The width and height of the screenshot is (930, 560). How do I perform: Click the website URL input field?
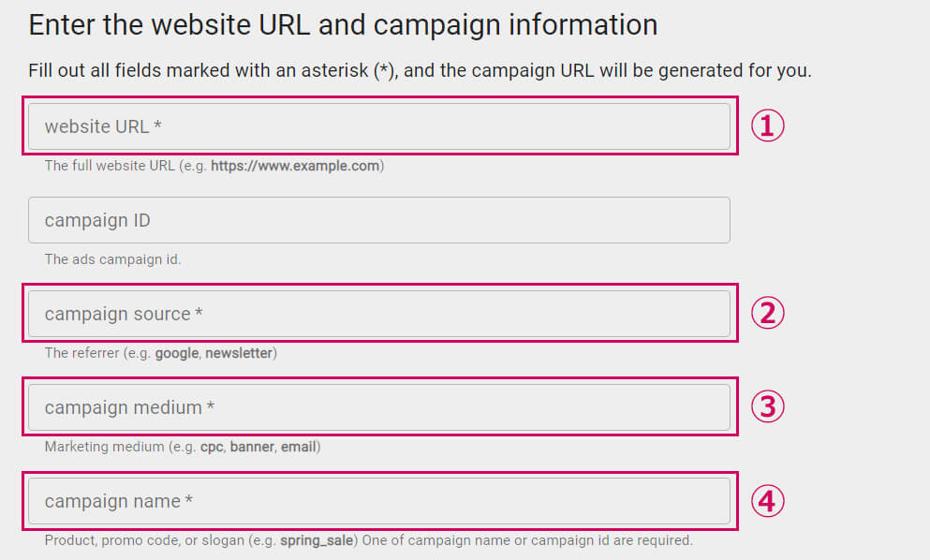coord(378,126)
